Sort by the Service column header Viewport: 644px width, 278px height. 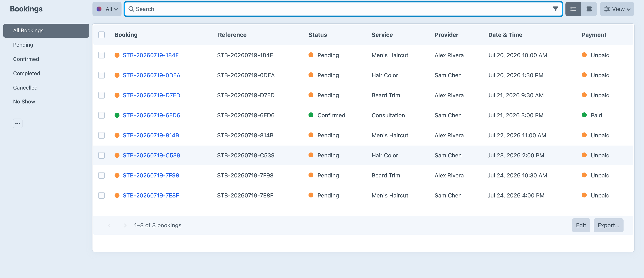pos(382,35)
